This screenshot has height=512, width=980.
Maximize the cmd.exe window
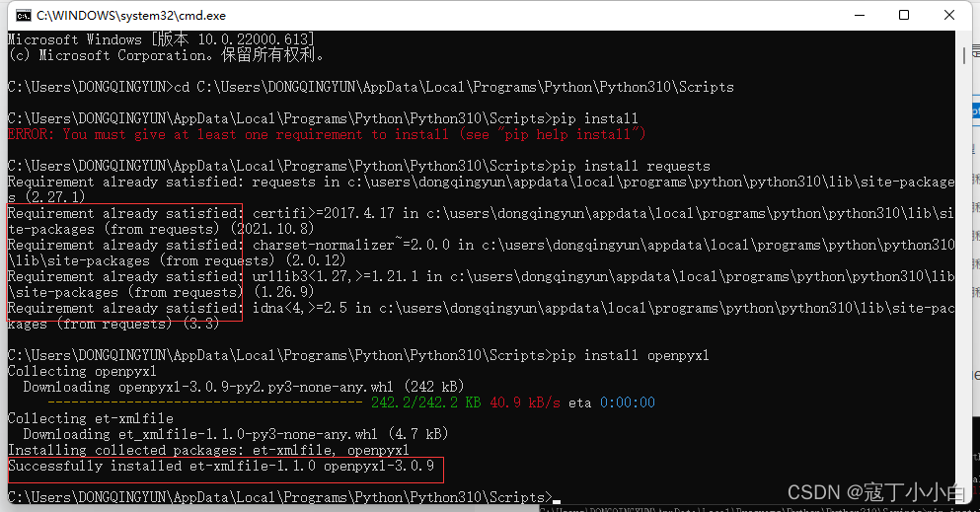pyautogui.click(x=904, y=15)
